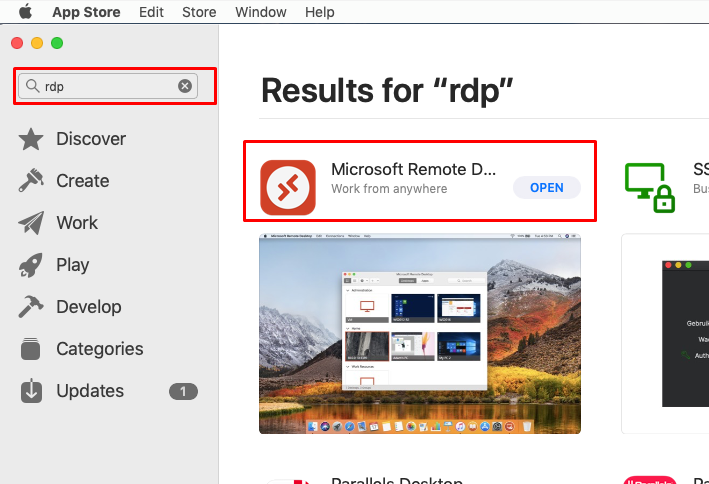Go to the Play section
Viewport: 709px width, 484px height.
tap(73, 265)
